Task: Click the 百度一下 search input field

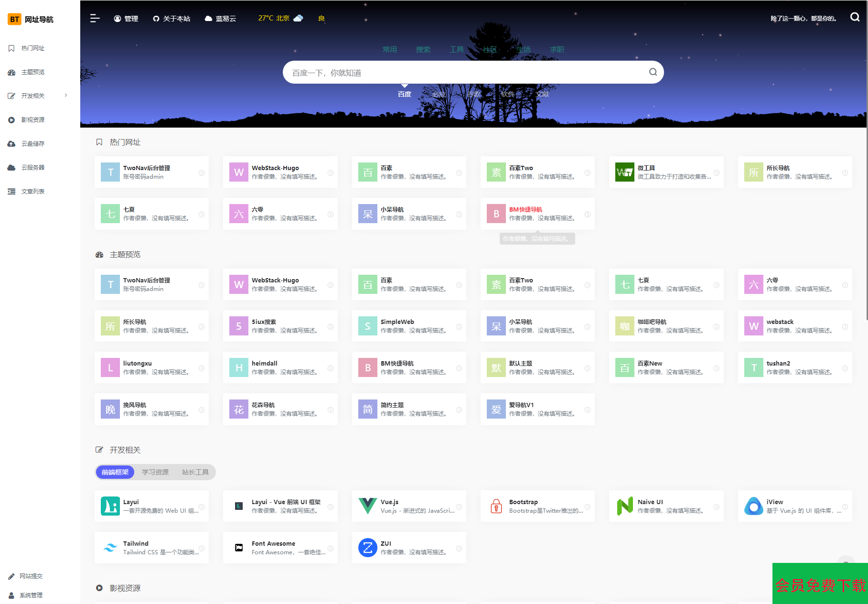Action: click(x=463, y=73)
